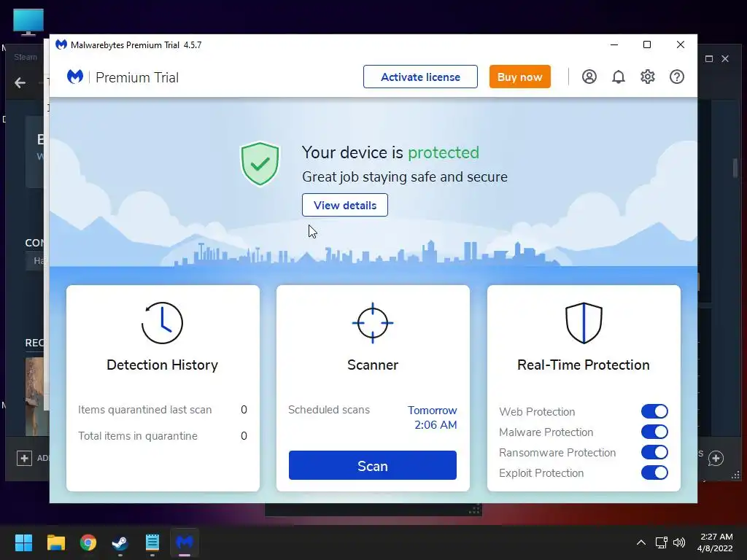Launch Google Chrome from the taskbar
The image size is (747, 560).
point(88,542)
